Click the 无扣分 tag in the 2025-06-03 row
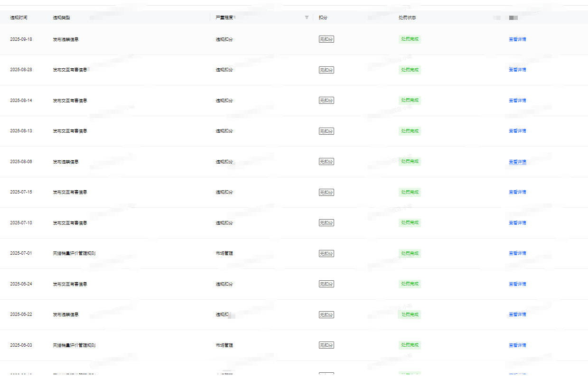The image size is (588, 378). coord(327,345)
